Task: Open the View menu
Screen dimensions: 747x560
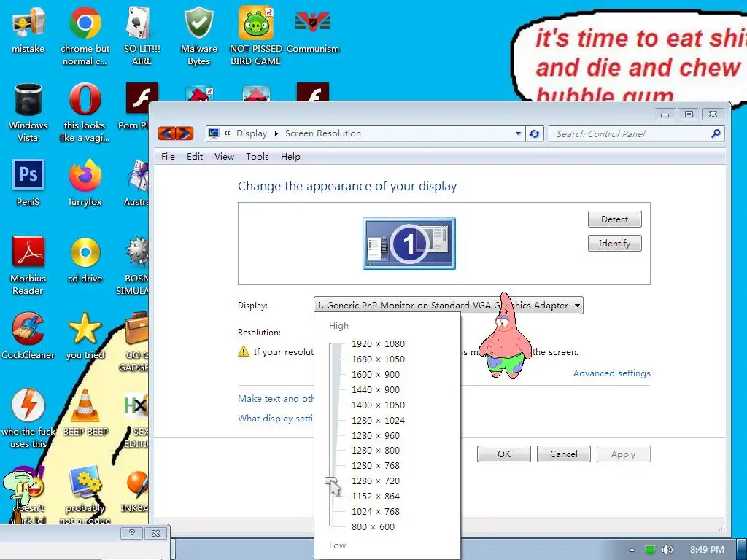Action: 225,157
